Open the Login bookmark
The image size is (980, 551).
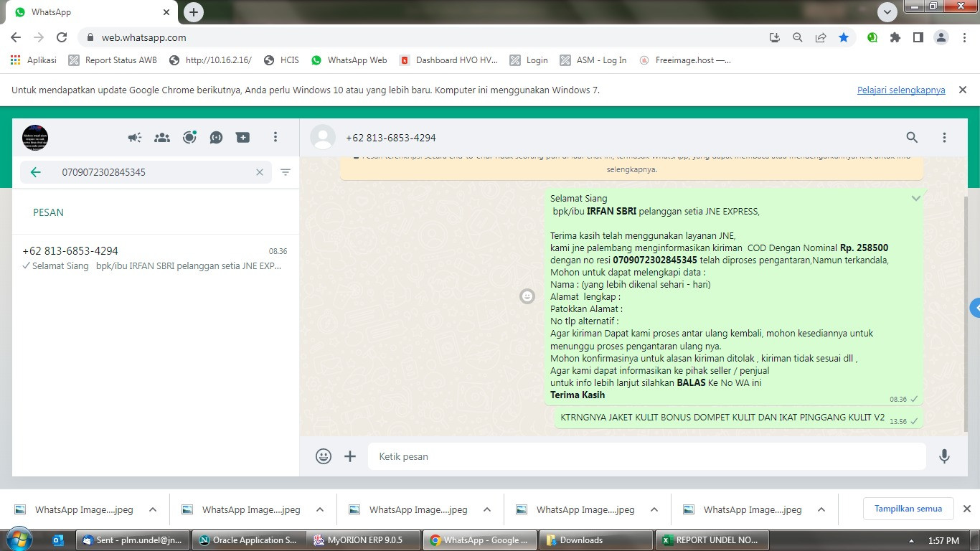(x=529, y=60)
